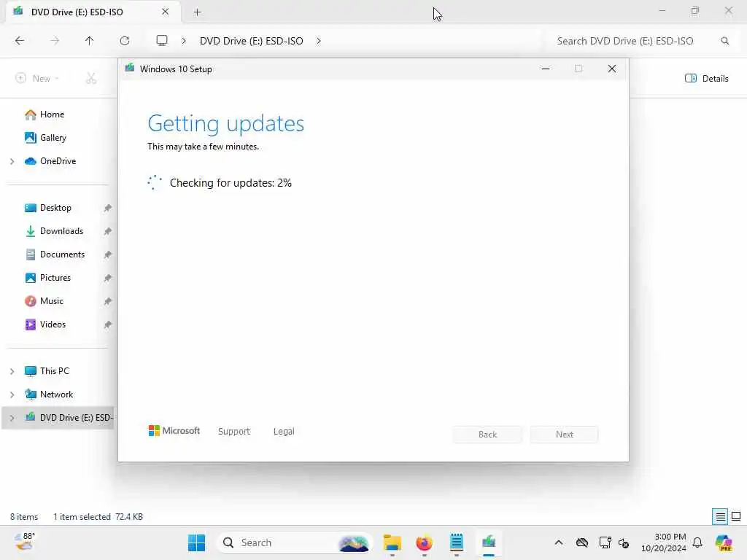Minimize the Windows 10 Setup window
747x560 pixels.
(x=546, y=69)
